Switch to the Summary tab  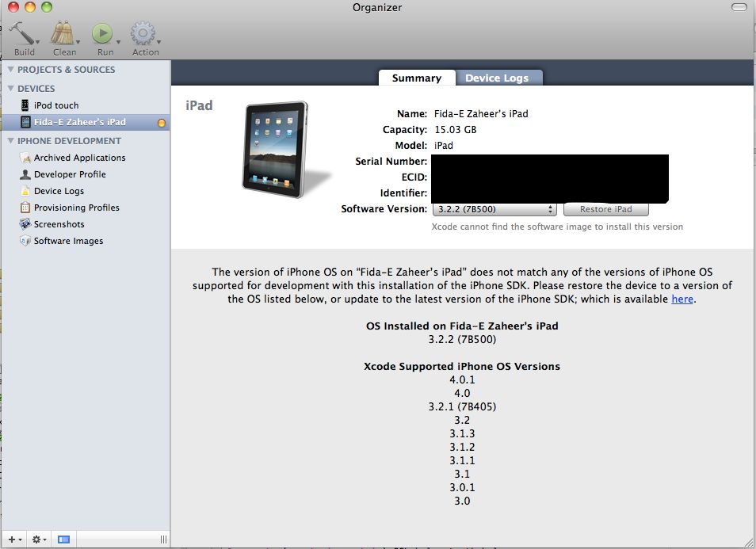(417, 78)
